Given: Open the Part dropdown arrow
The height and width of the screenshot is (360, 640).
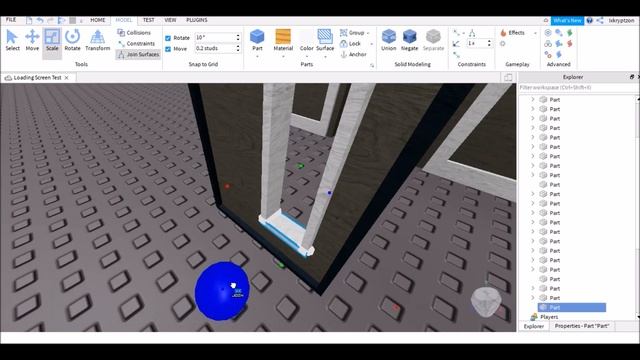Looking at the screenshot, I should click(257, 56).
